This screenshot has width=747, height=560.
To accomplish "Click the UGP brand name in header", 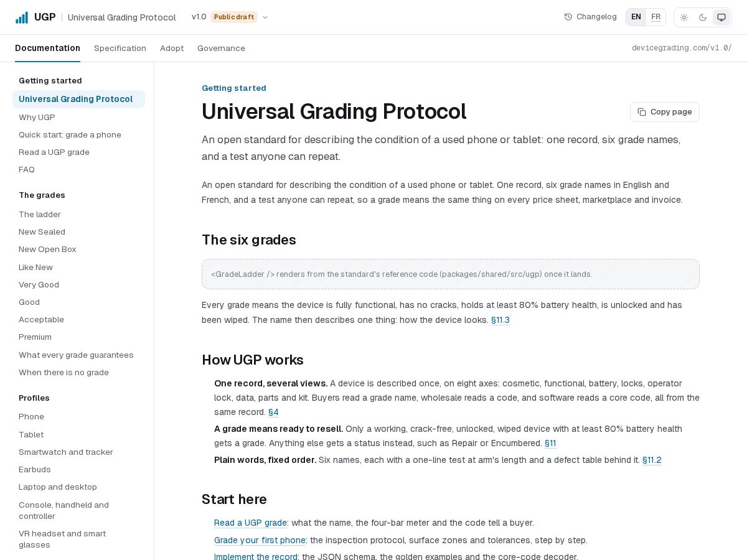I will pos(45,17).
